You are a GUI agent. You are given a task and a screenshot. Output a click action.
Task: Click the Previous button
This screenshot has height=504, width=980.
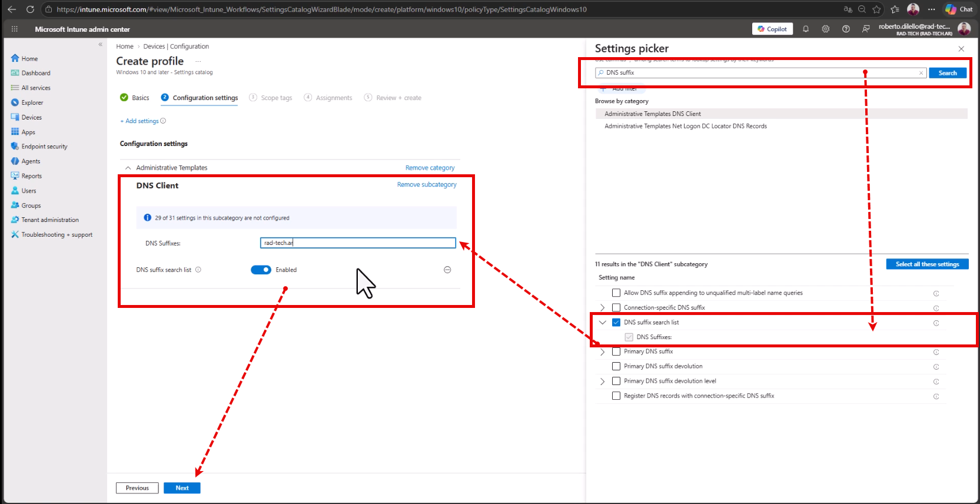pos(137,488)
